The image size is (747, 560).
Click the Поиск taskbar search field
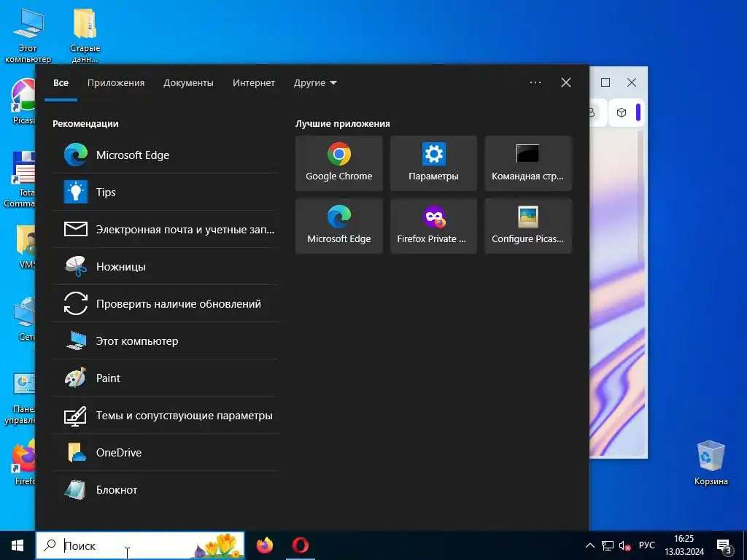140,545
